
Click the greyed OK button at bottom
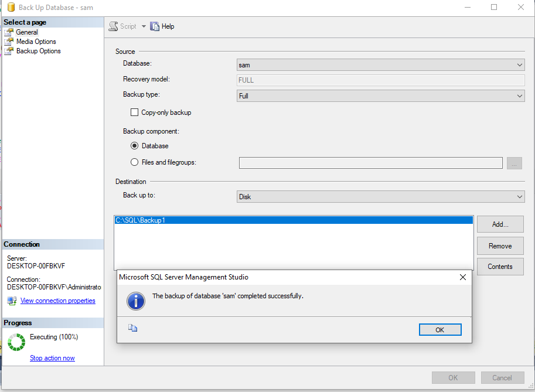pos(453,378)
